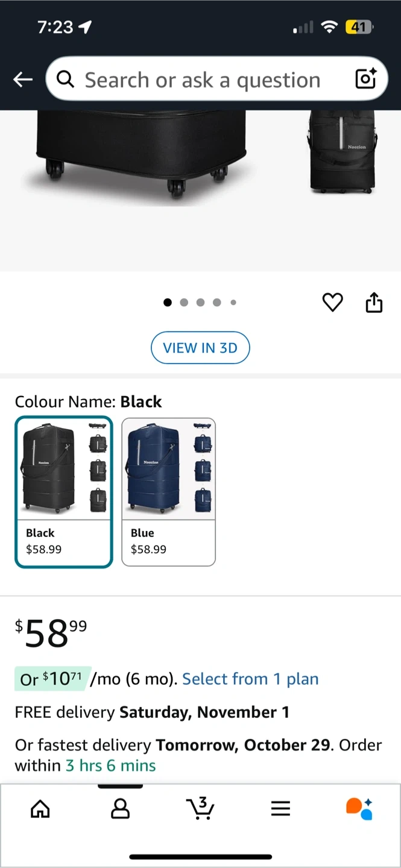The width and height of the screenshot is (401, 868).
Task: Tap the back arrow icon
Action: point(23,79)
